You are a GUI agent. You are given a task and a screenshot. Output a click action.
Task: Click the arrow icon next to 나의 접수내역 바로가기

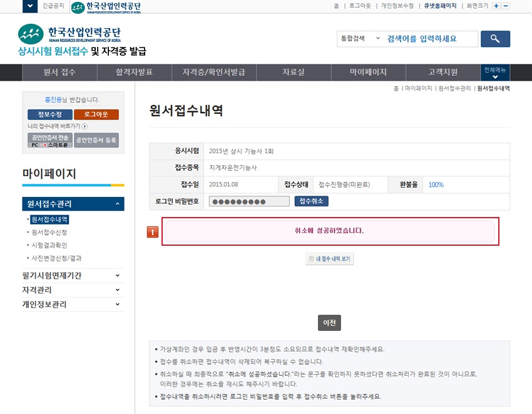click(x=84, y=126)
